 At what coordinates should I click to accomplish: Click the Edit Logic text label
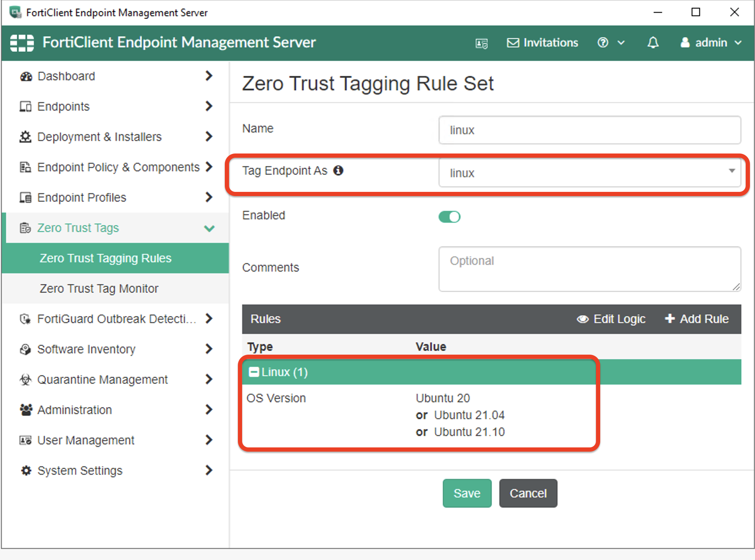pos(619,319)
